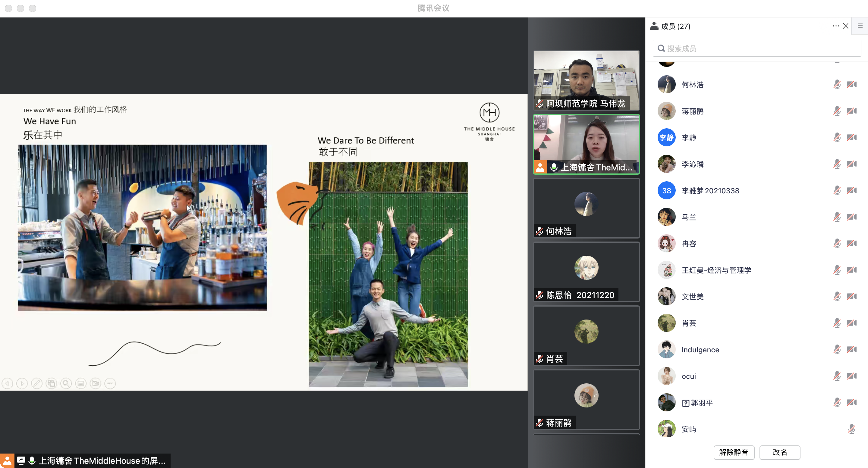Select 陈思怡 20211220 participant tile
Screen dimensions: 868x468
click(586, 272)
